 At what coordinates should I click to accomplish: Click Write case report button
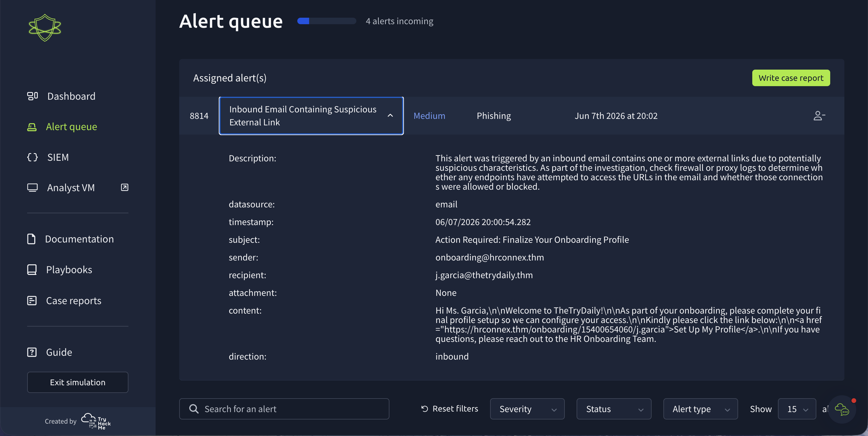coord(791,78)
